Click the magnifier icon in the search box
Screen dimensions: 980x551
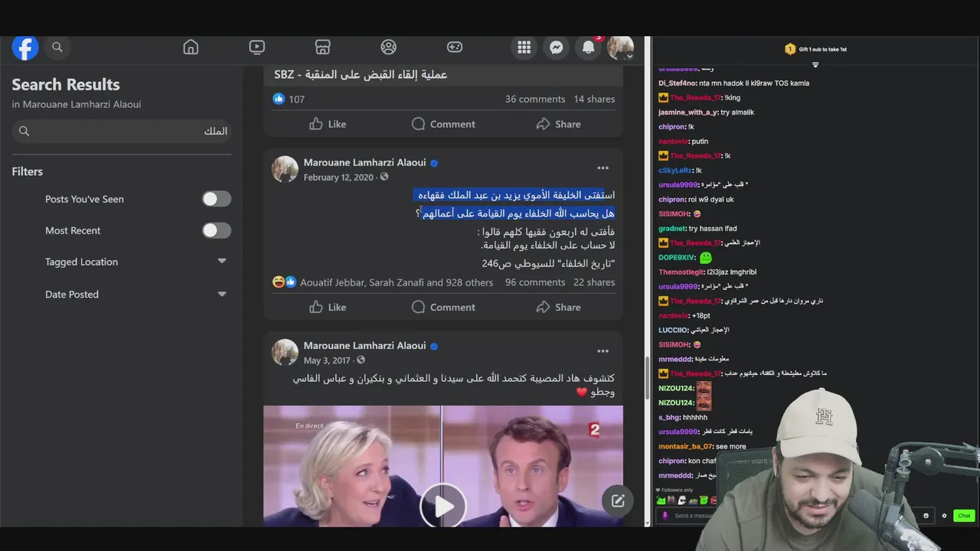coord(24,131)
